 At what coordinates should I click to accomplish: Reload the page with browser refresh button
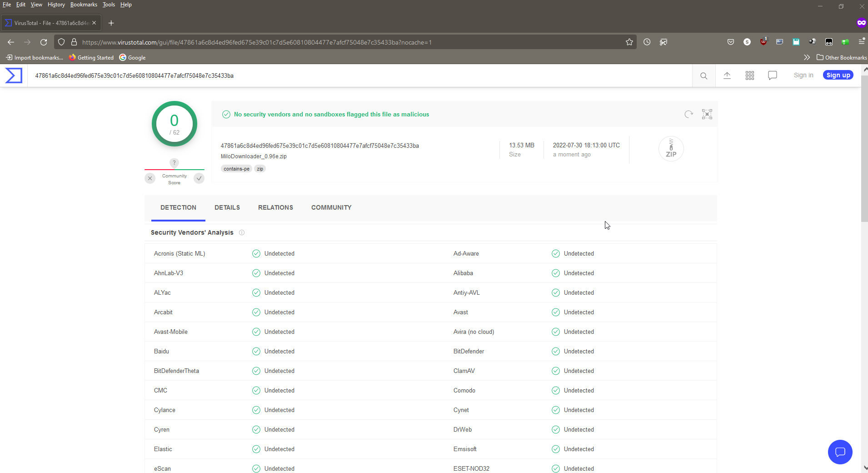44,42
